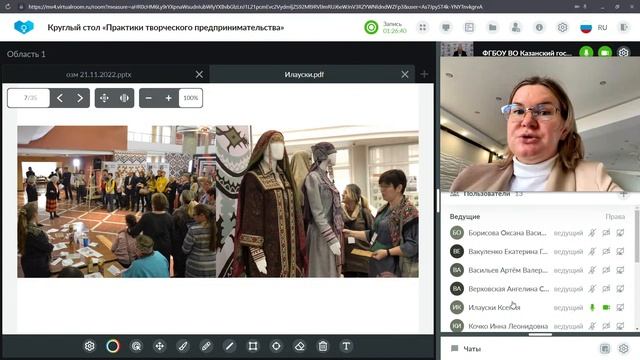Image resolution: width=640 pixels, height=360 pixels.
Task: Open the whiteboard panel icon in header
Action: point(469,27)
